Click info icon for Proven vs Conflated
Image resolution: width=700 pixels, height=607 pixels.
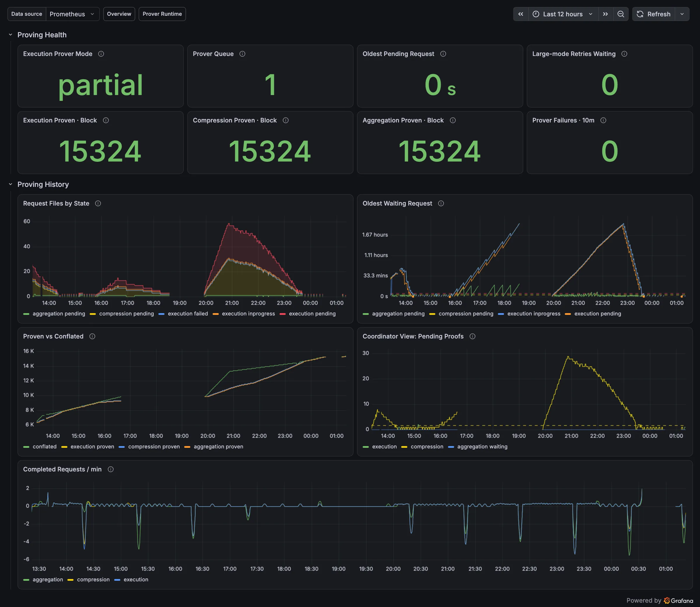pos(92,336)
